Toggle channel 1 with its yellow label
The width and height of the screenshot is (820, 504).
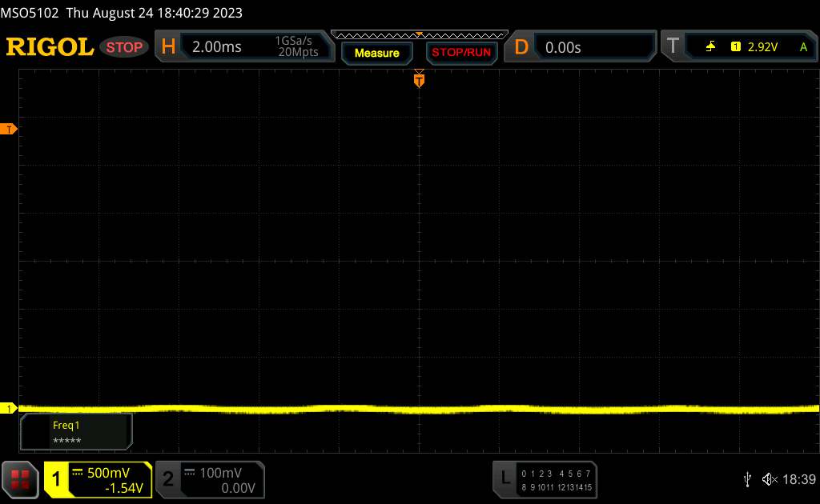pyautogui.click(x=56, y=479)
